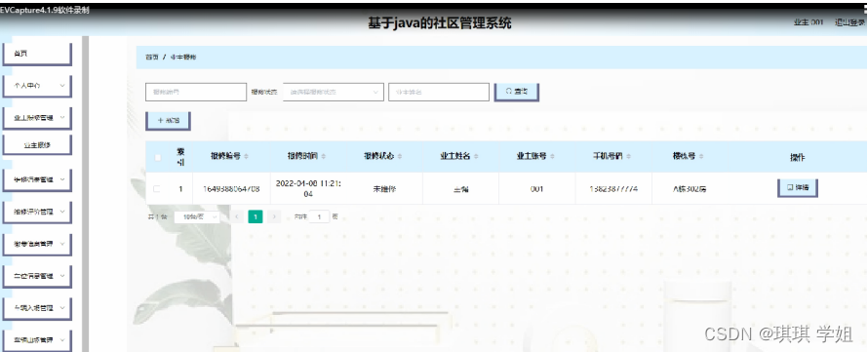Image resolution: width=868 pixels, height=352 pixels.
Task: Select page number 1 in pagination
Action: coord(256,217)
